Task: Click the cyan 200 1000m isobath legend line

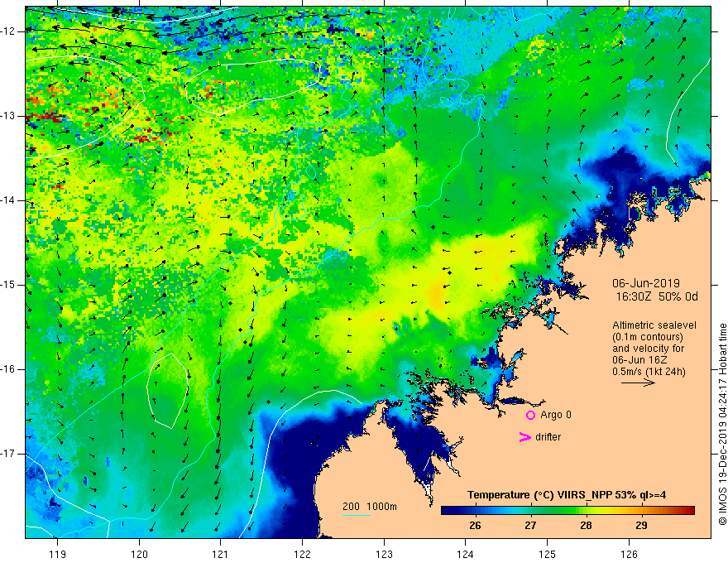Action: [357, 515]
